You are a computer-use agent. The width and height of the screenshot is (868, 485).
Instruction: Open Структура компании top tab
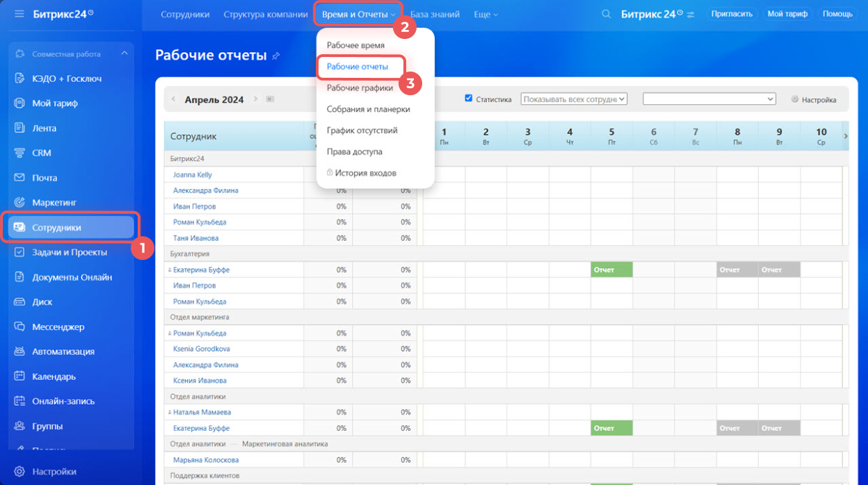266,15
